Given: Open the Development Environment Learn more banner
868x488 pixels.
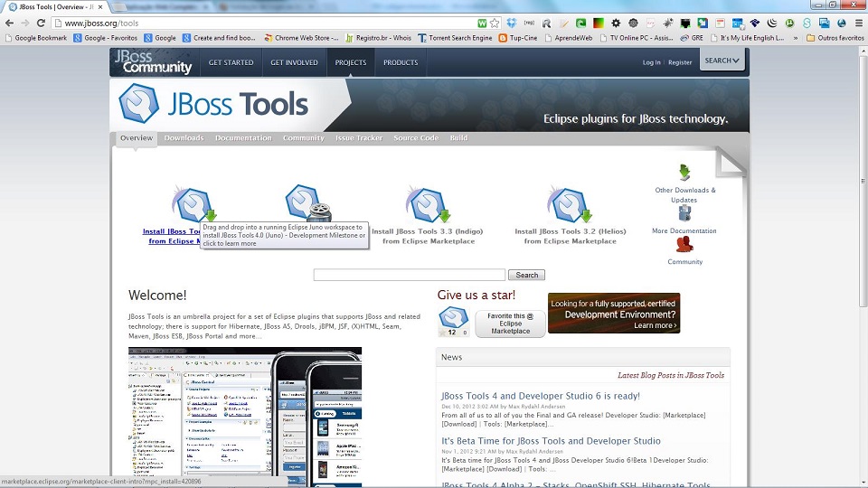Looking at the screenshot, I should click(x=613, y=314).
